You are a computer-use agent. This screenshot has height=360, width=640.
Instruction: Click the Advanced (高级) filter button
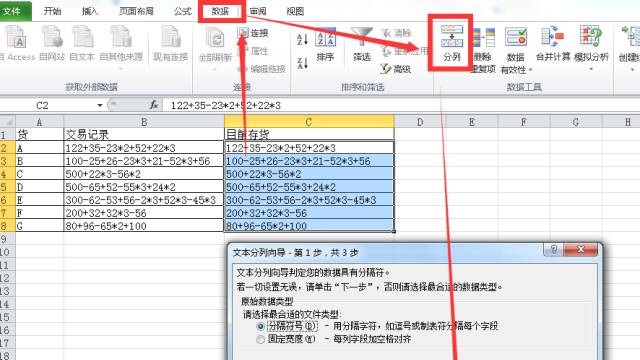[396, 69]
